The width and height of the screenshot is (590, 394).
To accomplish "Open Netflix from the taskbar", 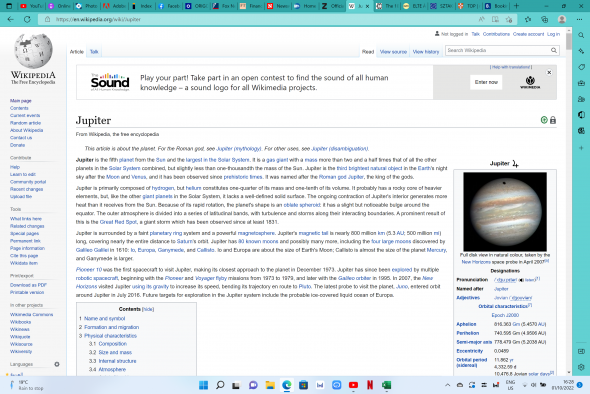I will coord(370,385).
